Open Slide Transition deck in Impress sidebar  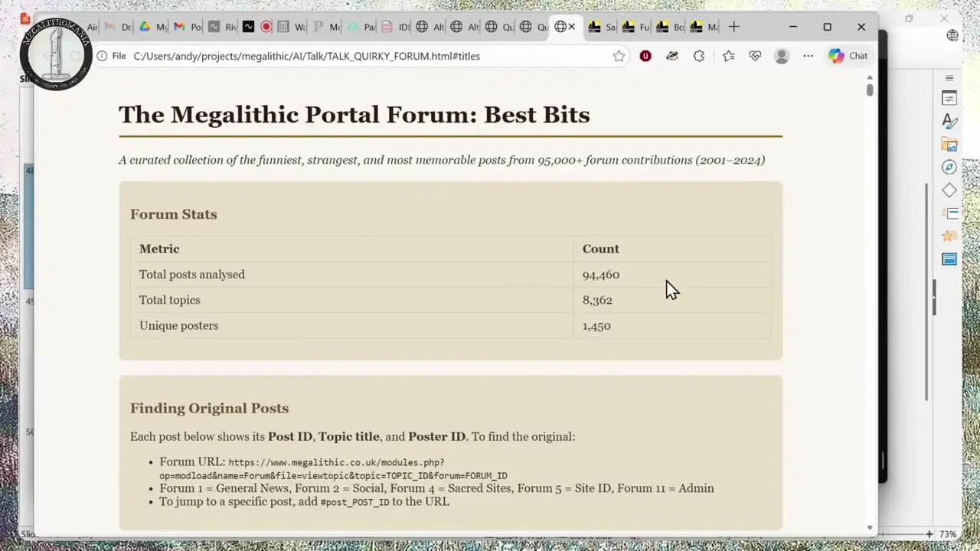949,213
